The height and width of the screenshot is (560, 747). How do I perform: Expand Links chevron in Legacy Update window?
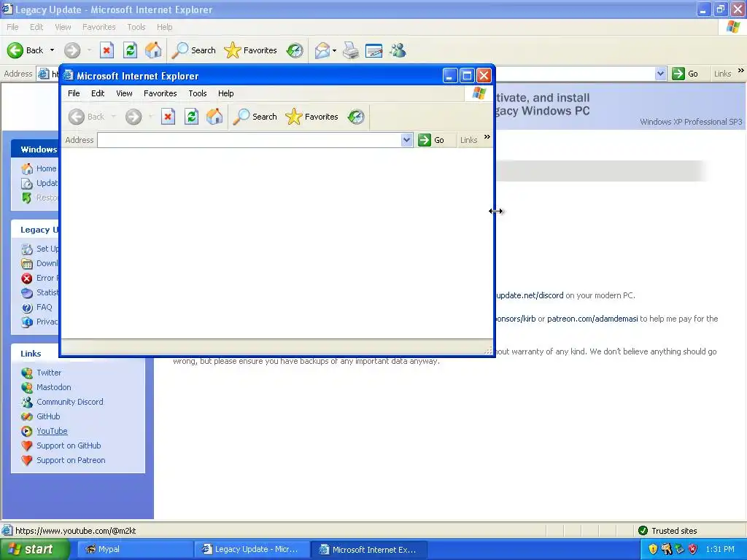coord(741,71)
